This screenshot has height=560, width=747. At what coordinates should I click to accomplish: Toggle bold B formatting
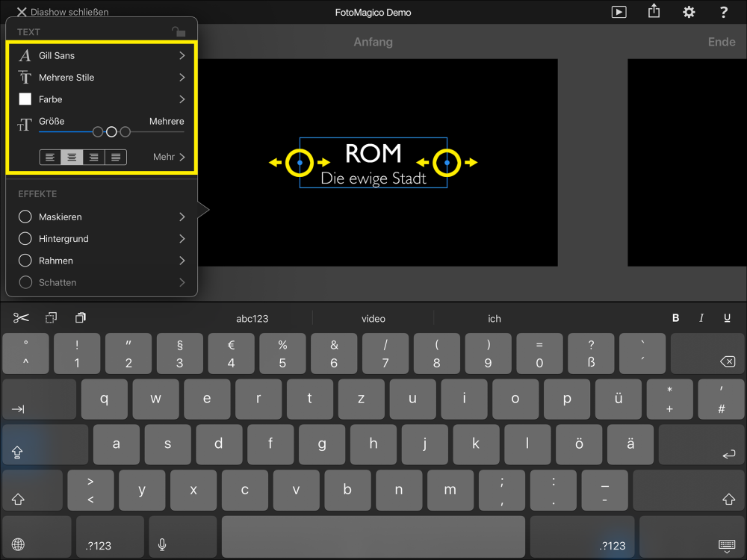click(x=675, y=318)
